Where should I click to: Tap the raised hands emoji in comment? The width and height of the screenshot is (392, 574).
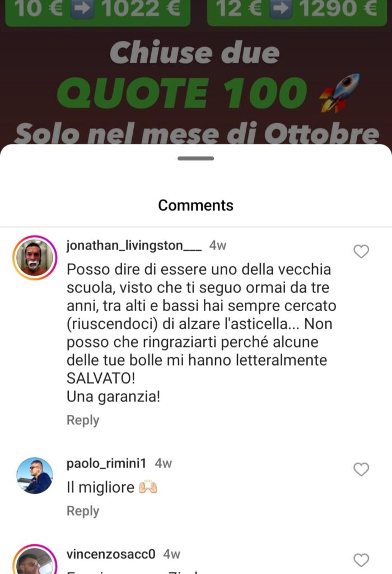(148, 487)
